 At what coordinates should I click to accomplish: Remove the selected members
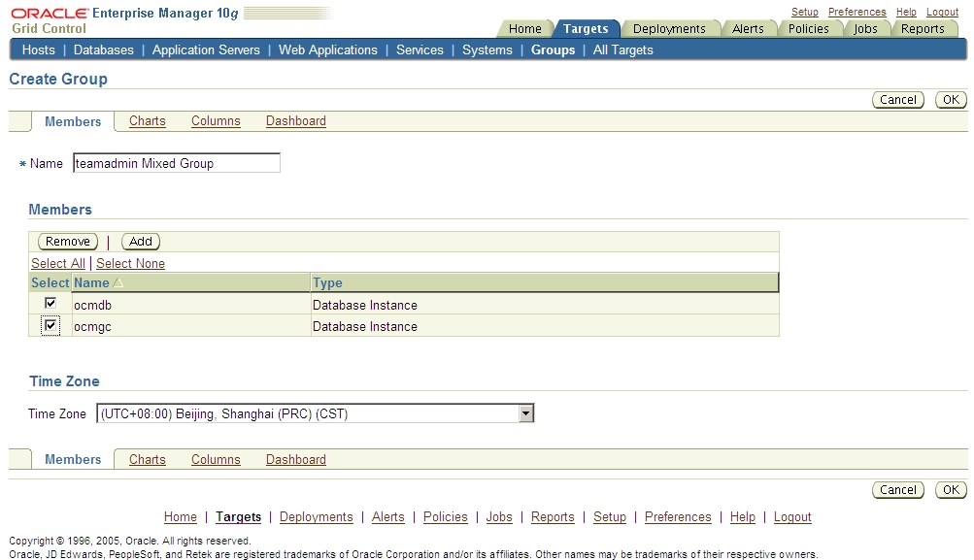point(68,242)
